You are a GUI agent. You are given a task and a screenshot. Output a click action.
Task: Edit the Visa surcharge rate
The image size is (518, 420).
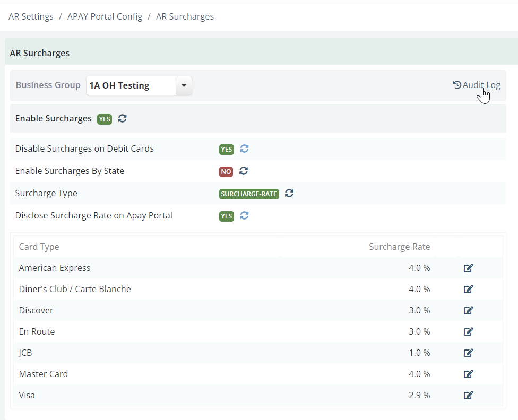(x=469, y=395)
